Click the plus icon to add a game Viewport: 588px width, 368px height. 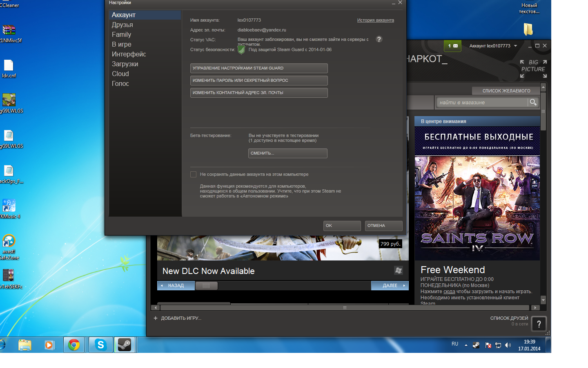[x=155, y=318]
